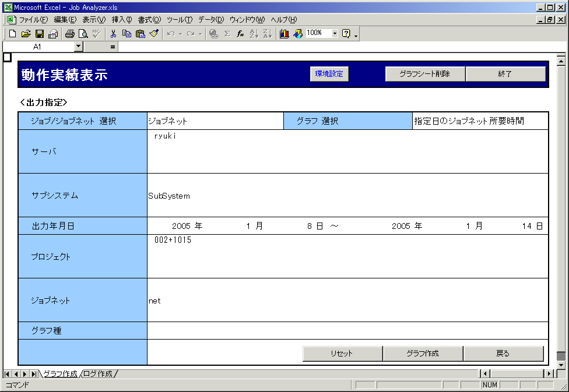Click the New workbook icon
Viewport: 569px width, 392px height.
(x=12, y=34)
